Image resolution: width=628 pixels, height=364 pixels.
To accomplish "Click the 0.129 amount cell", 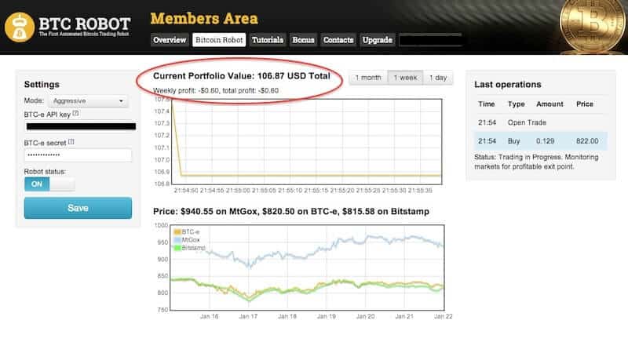I will pyautogui.click(x=545, y=141).
